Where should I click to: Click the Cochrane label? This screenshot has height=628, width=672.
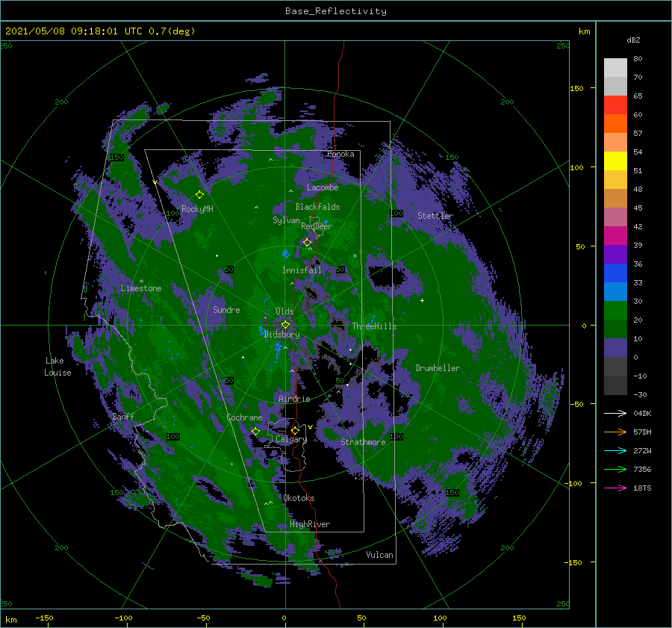244,417
